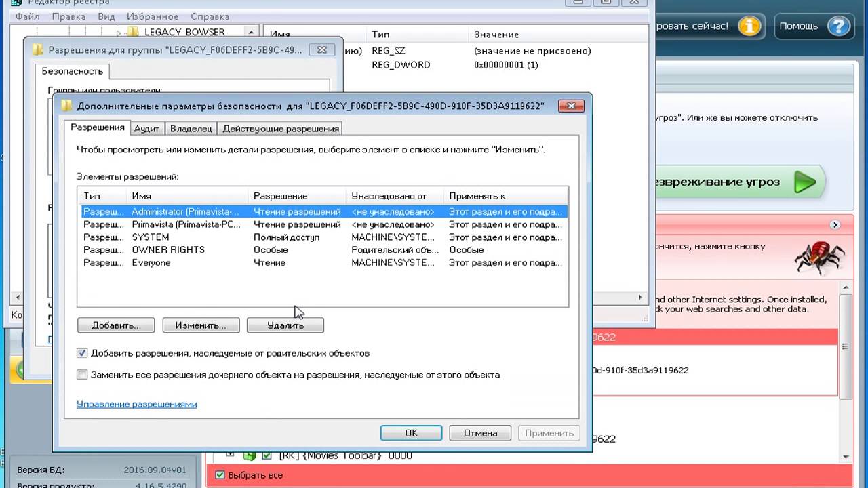868x488 pixels.
Task: Sort by the 'Унаследовано от' column header
Action: click(x=395, y=196)
